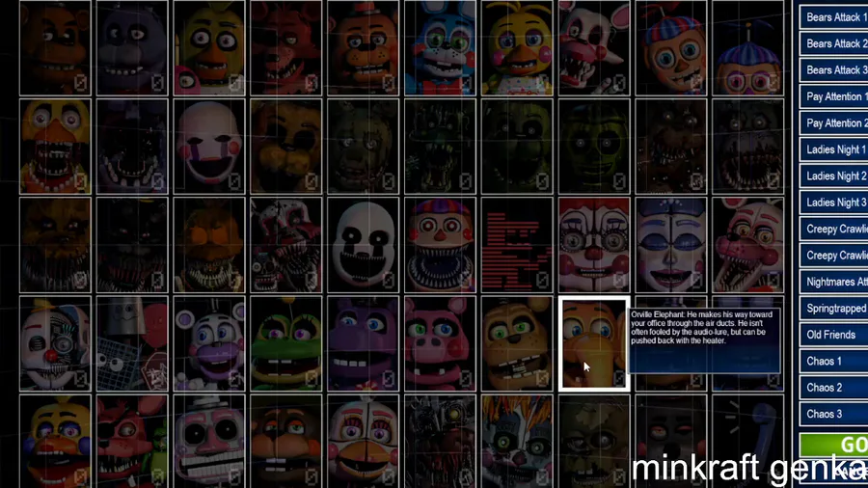This screenshot has height=488, width=868.
Task: Select Toy Freddy's portrait
Action: point(363,47)
